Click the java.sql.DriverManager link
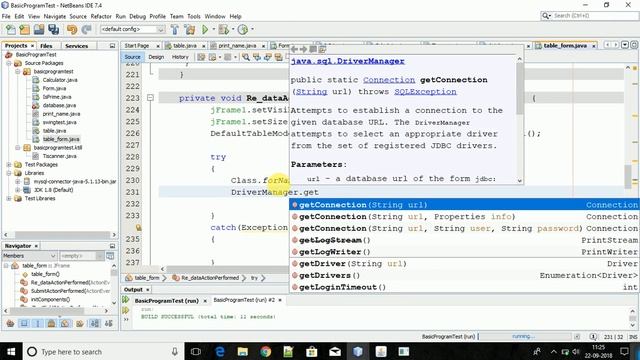This screenshot has height=360, width=640. tap(347, 61)
